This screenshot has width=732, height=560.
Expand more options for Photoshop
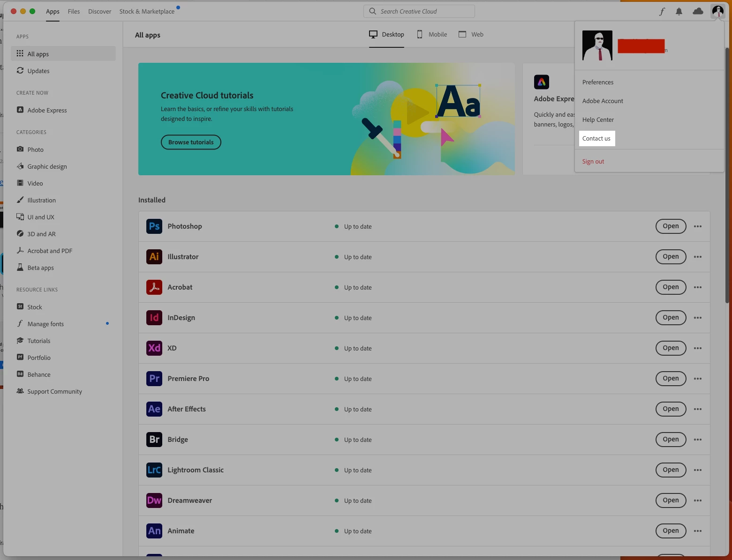[698, 226]
